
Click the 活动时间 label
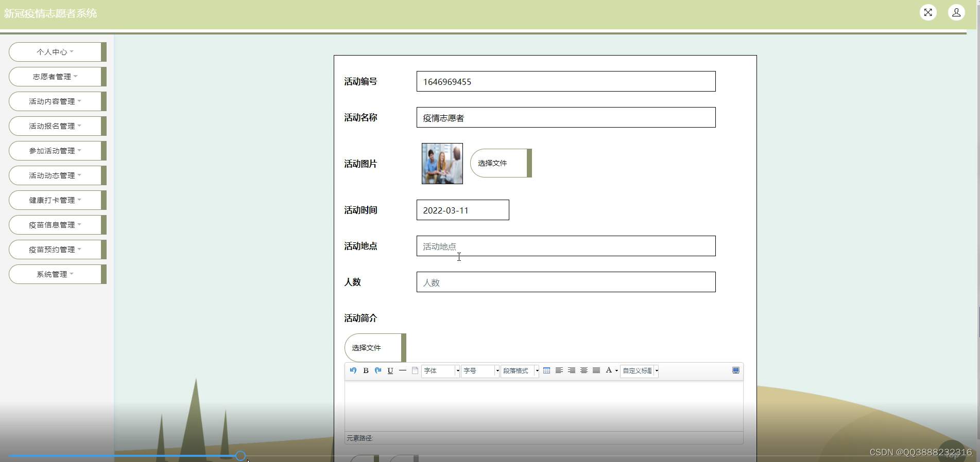[360, 210]
